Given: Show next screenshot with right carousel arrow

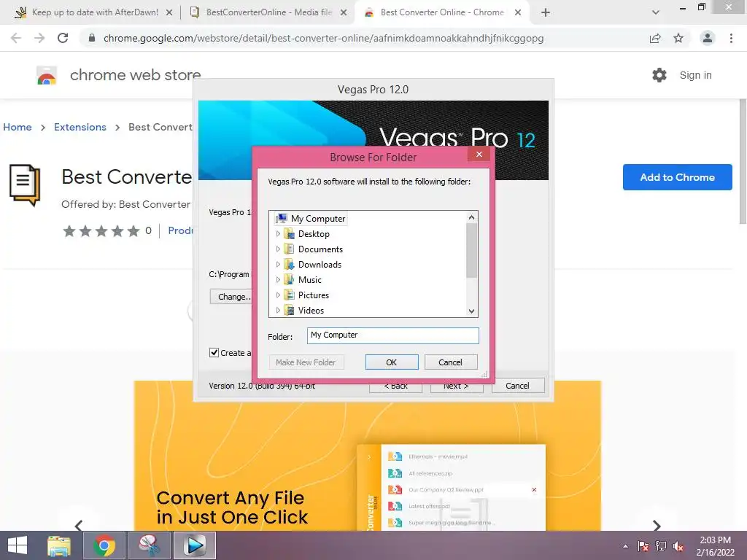Looking at the screenshot, I should pos(657,525).
